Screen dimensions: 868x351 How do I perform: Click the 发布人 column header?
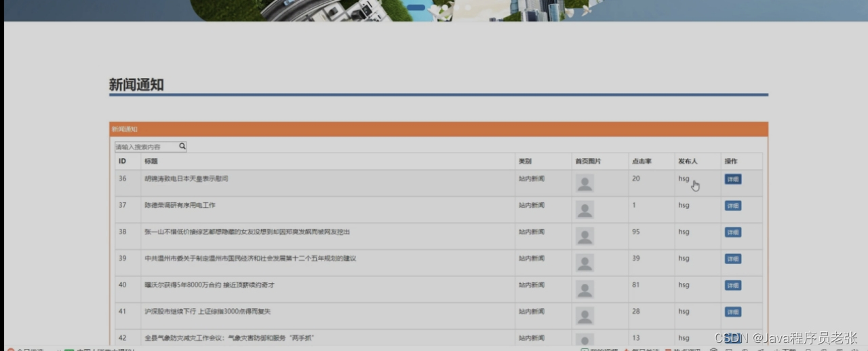pyautogui.click(x=688, y=162)
